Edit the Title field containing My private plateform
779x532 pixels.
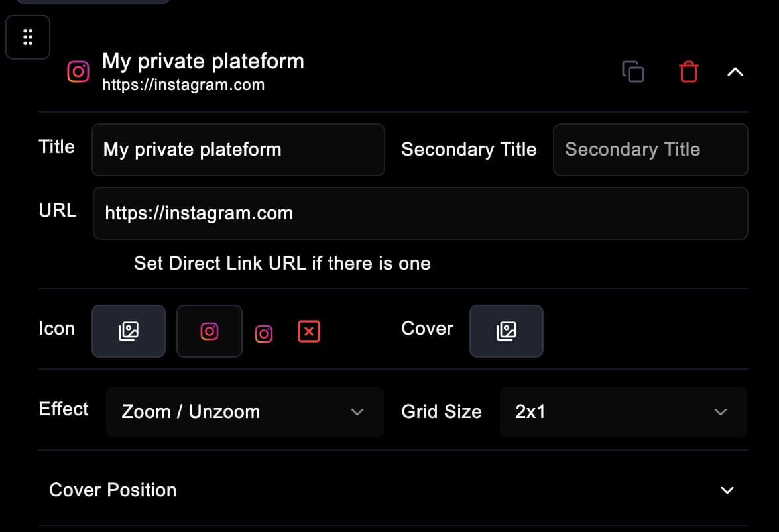click(237, 150)
